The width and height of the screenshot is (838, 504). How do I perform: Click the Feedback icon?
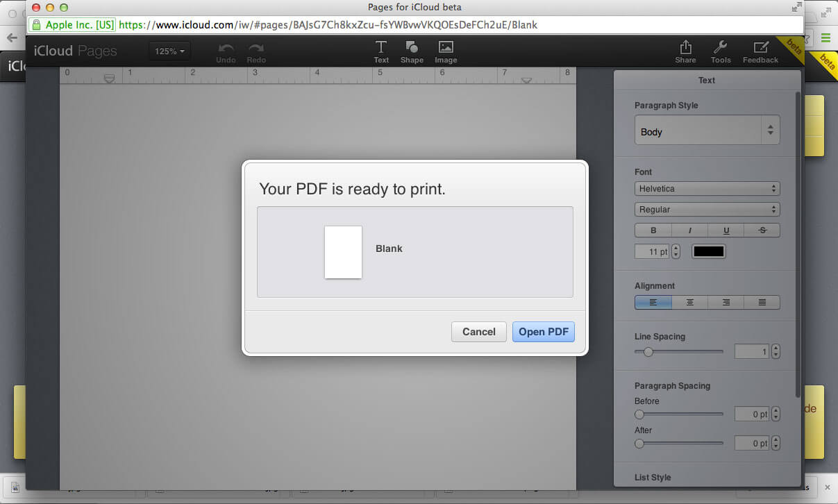click(x=760, y=48)
